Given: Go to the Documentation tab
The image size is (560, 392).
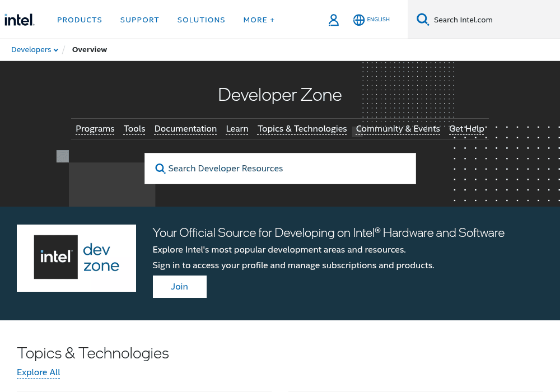Looking at the screenshot, I should point(185,129).
